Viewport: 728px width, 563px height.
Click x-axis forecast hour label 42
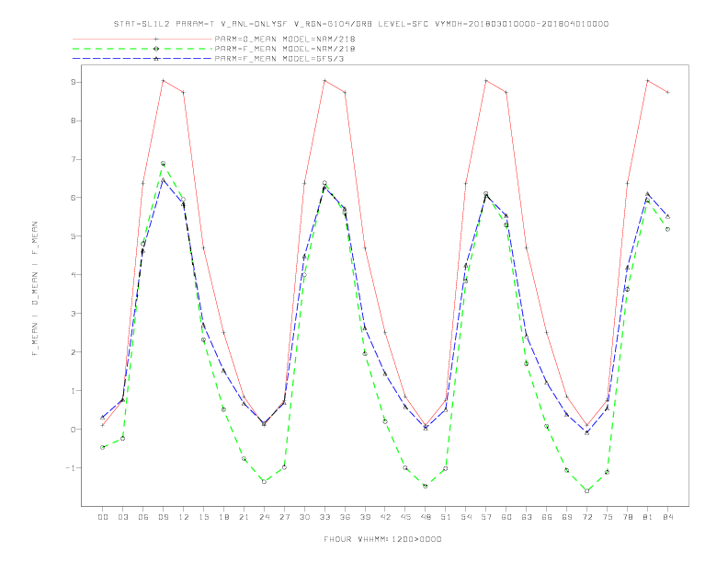tap(385, 517)
